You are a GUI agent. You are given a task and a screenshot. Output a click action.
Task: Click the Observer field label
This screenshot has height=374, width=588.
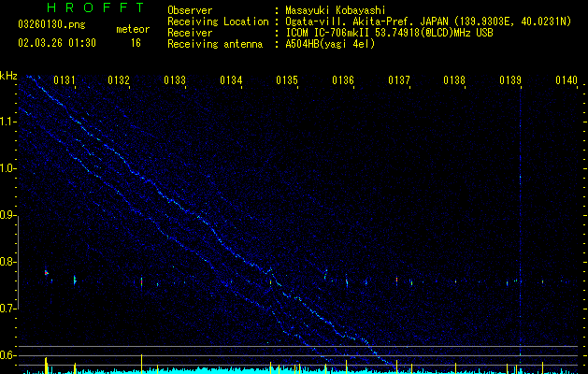190,10
